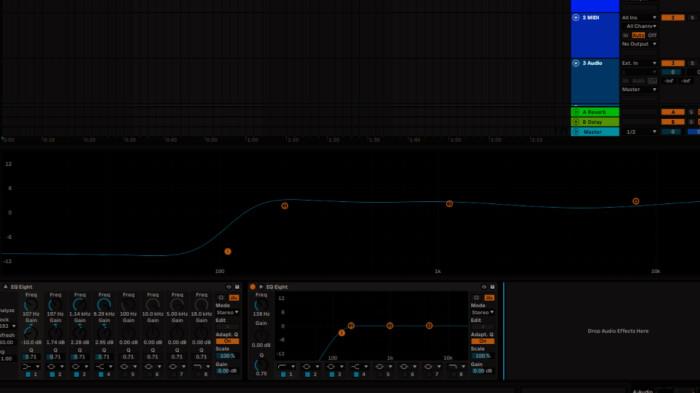
Task: Toggle band 1 activator in second EQ Eight
Action: click(284, 374)
